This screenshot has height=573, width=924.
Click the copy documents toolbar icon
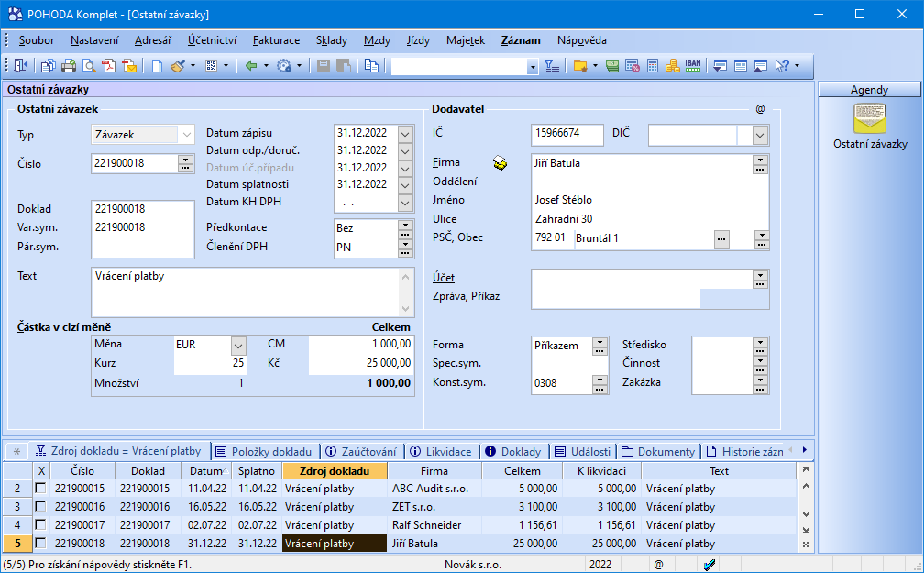click(48, 66)
